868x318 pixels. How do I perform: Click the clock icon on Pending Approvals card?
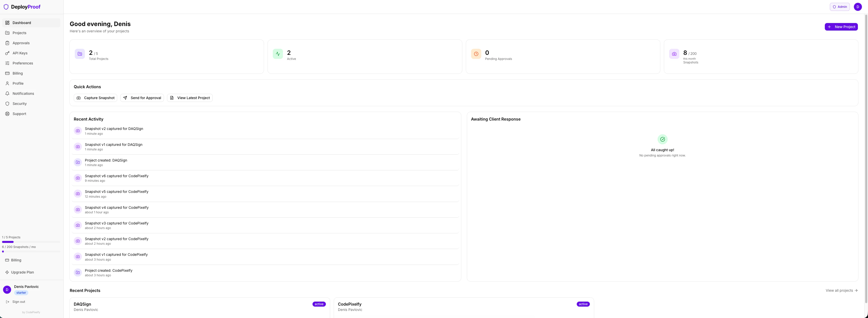click(x=476, y=54)
